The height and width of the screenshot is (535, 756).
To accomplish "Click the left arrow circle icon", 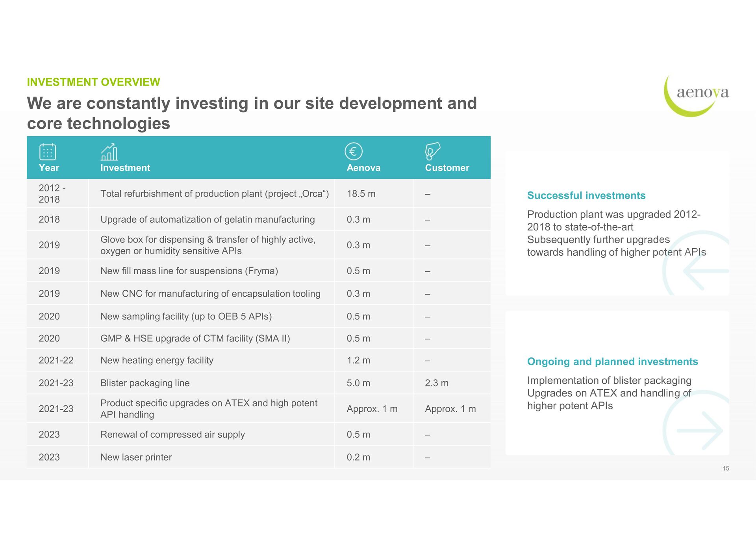I will [696, 264].
